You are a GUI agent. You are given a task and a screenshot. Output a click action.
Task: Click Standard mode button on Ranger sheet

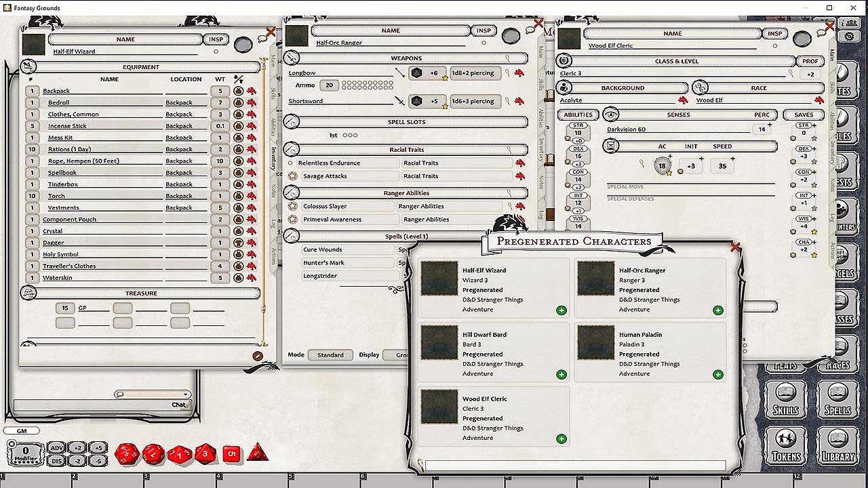tap(330, 354)
